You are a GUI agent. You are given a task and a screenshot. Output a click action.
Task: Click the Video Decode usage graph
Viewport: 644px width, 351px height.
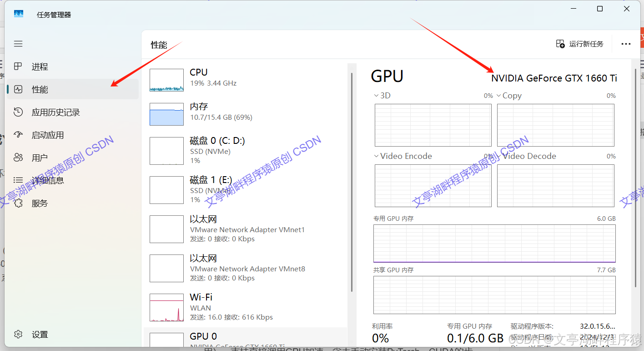tap(555, 186)
